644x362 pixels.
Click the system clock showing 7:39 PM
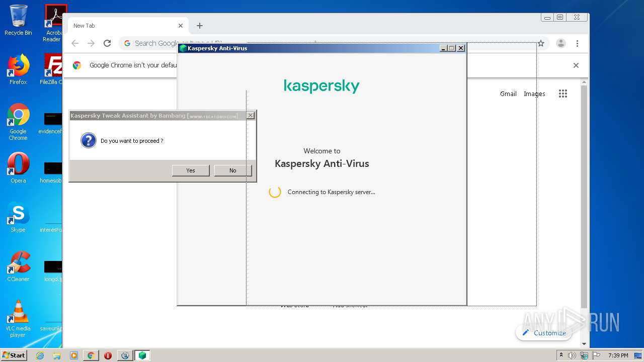(618, 355)
